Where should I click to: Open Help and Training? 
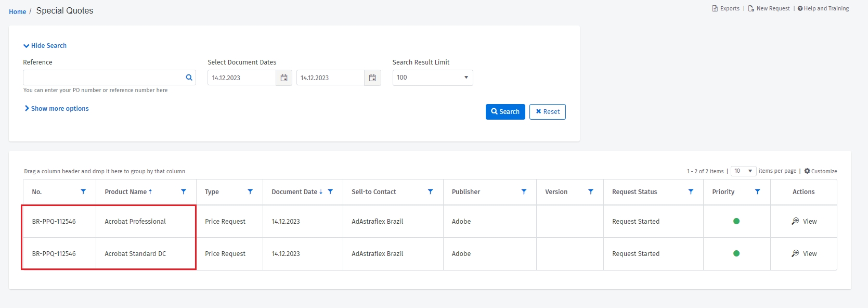click(823, 8)
